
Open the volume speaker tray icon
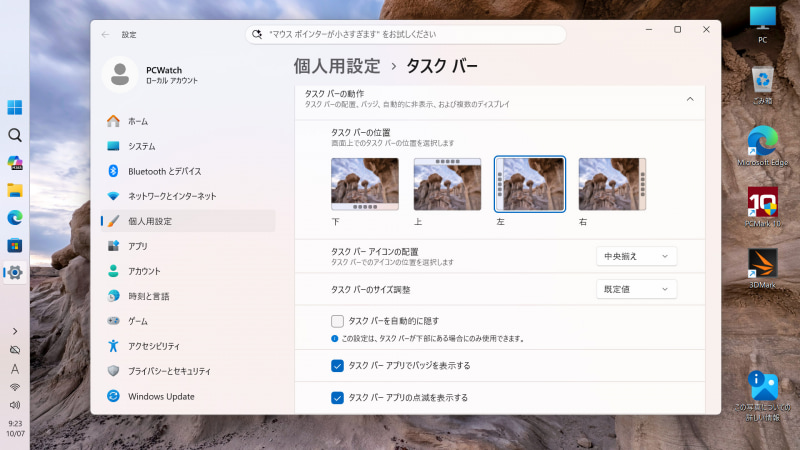coord(15,405)
